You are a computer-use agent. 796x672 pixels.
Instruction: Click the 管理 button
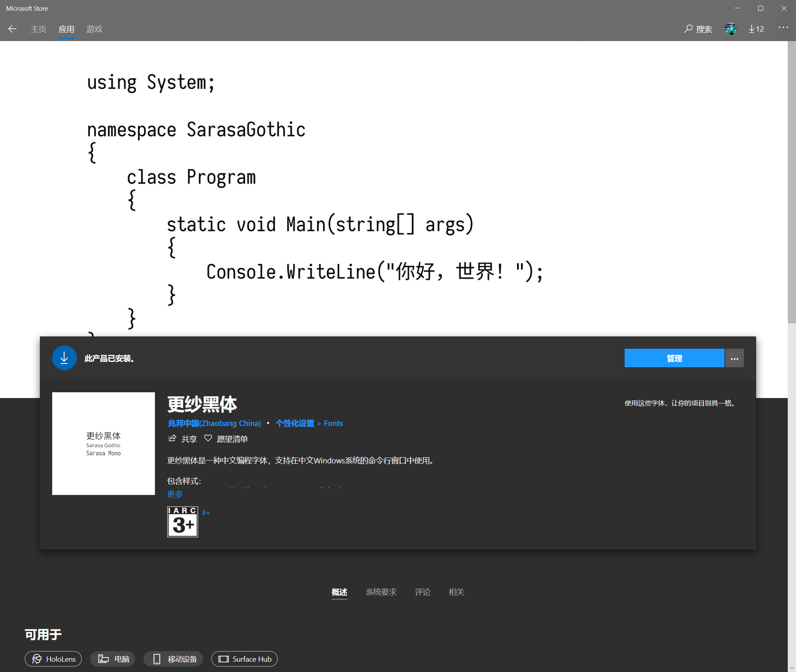[674, 358]
